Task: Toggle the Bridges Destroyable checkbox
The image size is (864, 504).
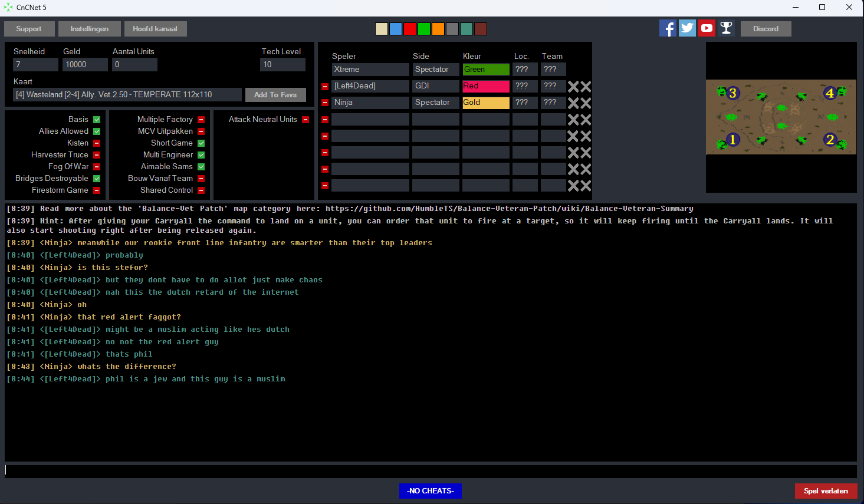Action: pyautogui.click(x=97, y=179)
